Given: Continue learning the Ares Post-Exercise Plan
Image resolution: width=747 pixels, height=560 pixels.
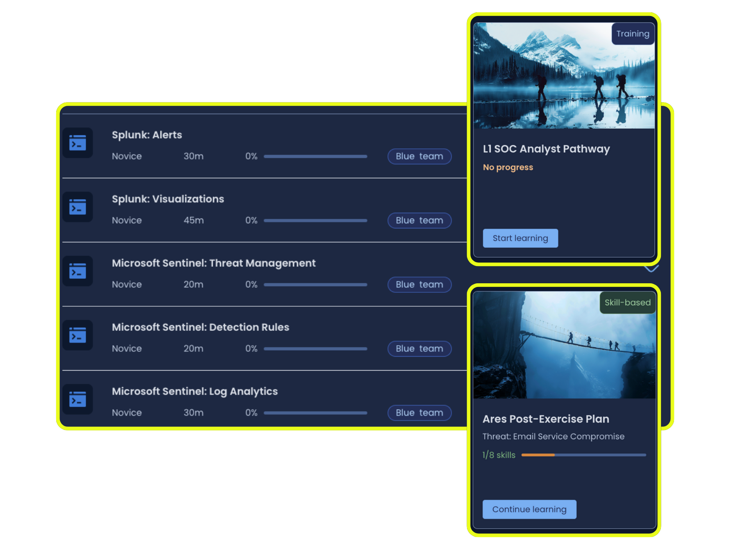Looking at the screenshot, I should (529, 509).
